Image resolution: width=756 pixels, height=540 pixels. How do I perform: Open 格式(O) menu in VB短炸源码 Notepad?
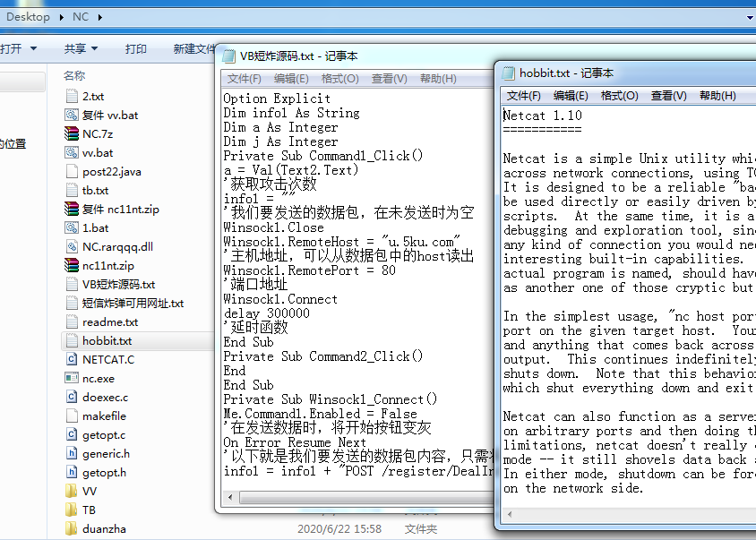point(339,79)
